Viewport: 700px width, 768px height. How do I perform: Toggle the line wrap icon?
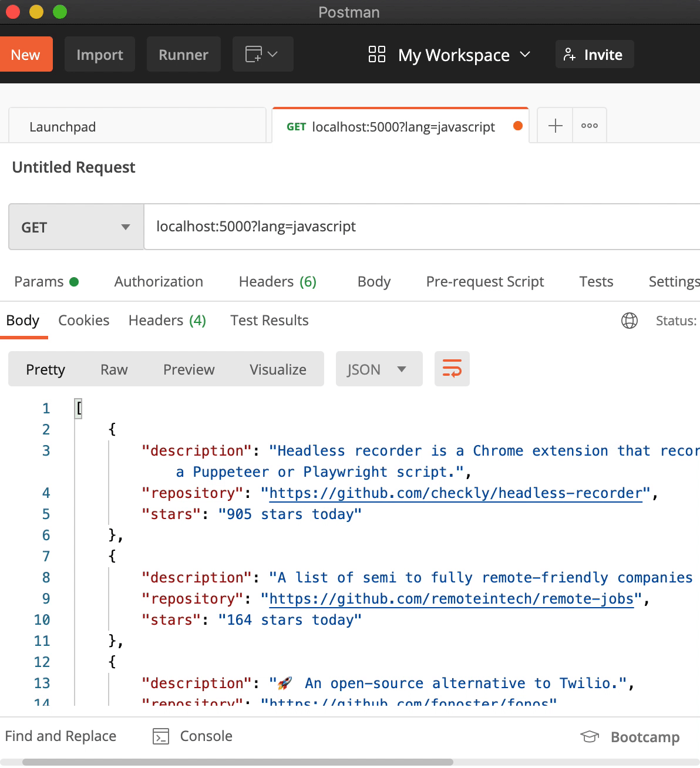tap(452, 369)
